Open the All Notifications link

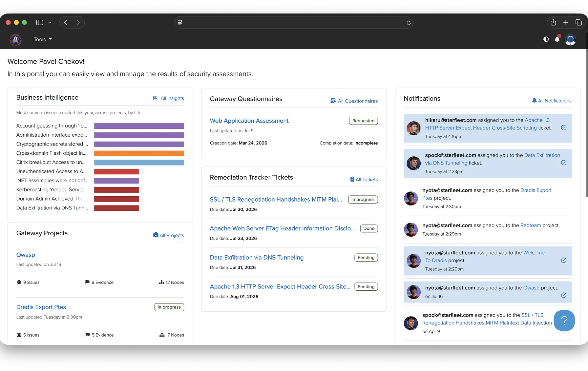[x=552, y=101]
